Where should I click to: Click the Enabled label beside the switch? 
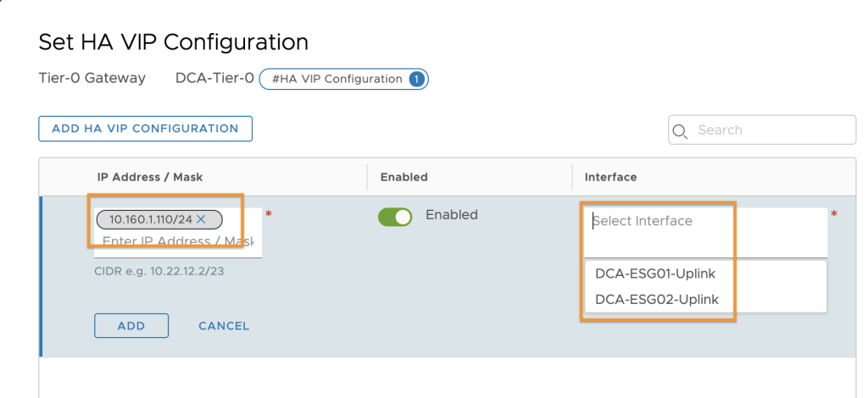(451, 214)
